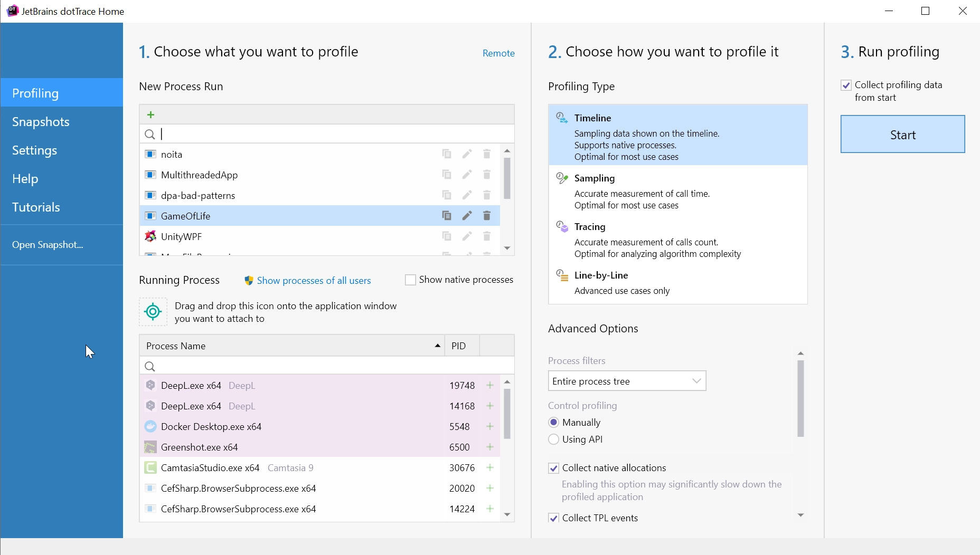Copy the MultithreadedApp configuration
The width and height of the screenshot is (980, 555).
click(x=447, y=175)
